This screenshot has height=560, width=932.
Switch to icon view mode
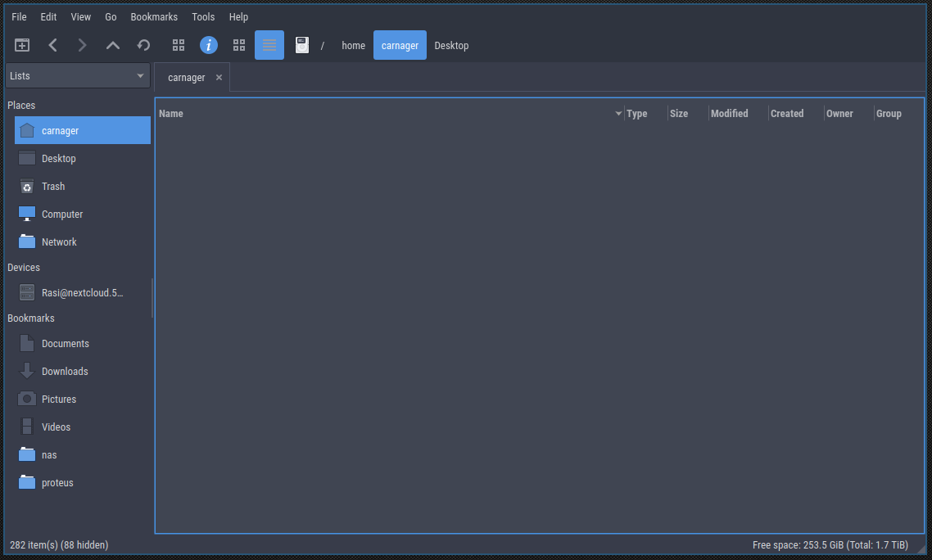pyautogui.click(x=179, y=45)
